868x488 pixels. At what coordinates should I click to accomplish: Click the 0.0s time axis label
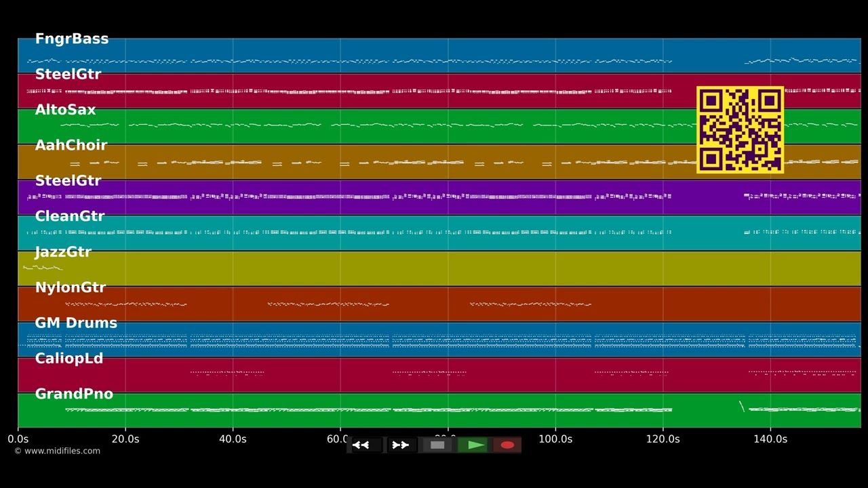[x=18, y=439]
